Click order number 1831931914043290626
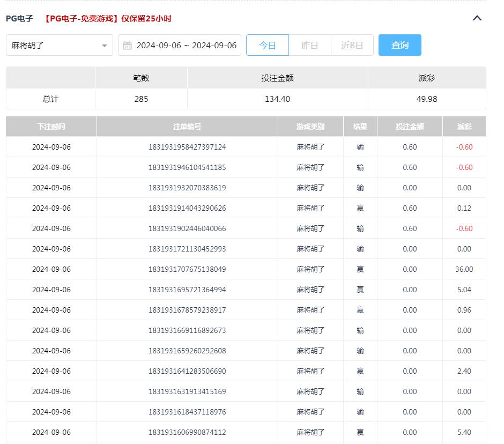This screenshot has width=504, height=444. point(187,208)
